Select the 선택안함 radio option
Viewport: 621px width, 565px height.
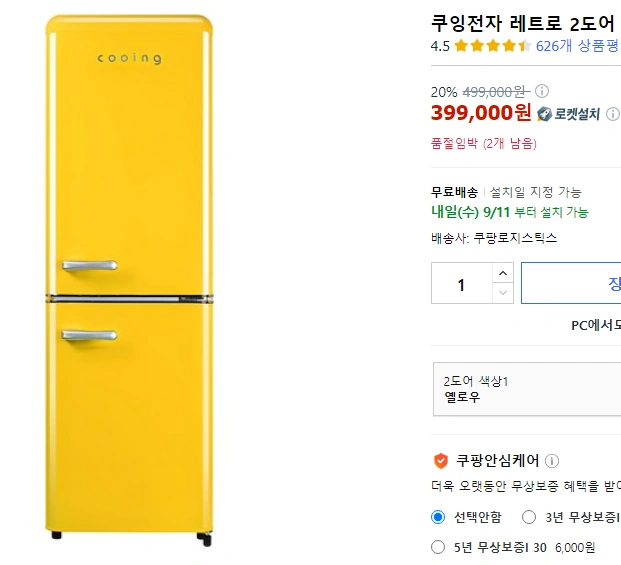[x=438, y=517]
